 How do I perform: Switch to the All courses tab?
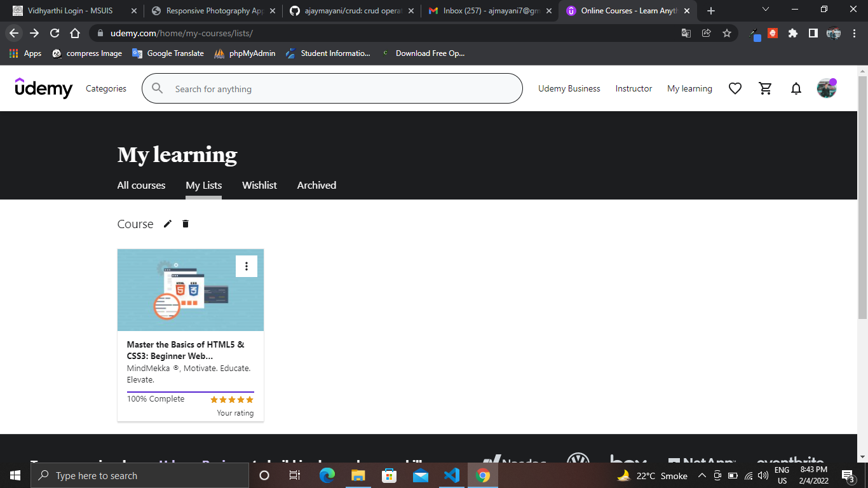point(141,186)
